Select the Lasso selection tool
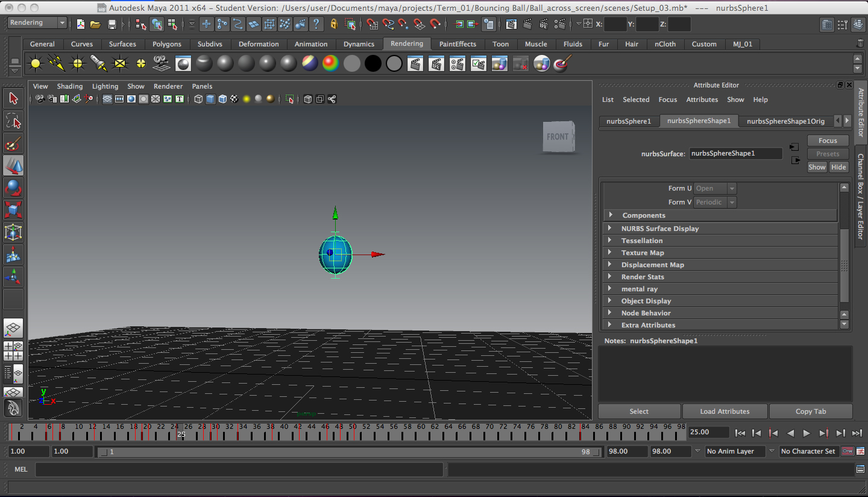 coord(13,121)
